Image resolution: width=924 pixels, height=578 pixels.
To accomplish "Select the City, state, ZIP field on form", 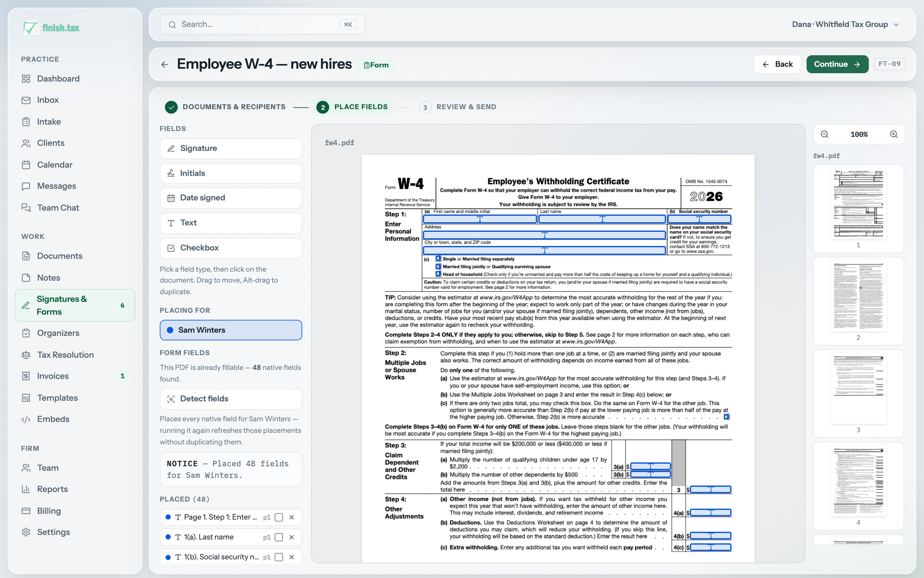I will [544, 250].
